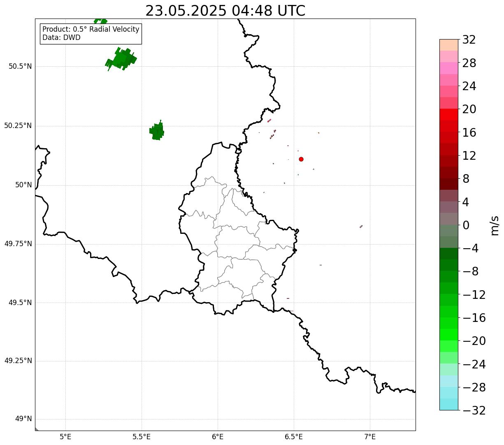Click colorbar tick label −20
The height and width of the screenshot is (445, 504).
pos(474,341)
